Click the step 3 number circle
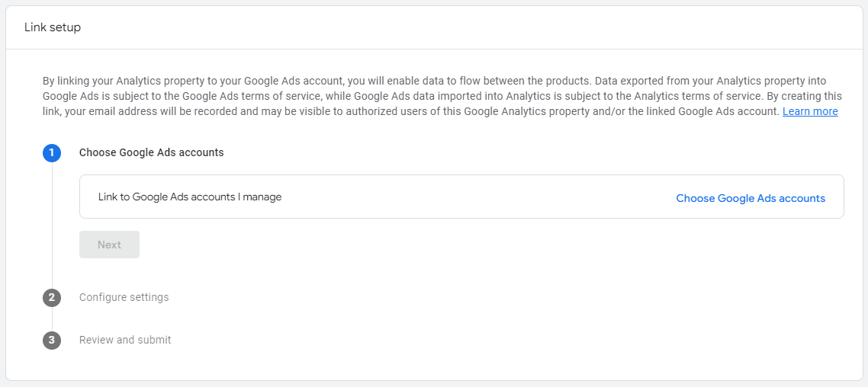This screenshot has width=868, height=387. tap(52, 340)
